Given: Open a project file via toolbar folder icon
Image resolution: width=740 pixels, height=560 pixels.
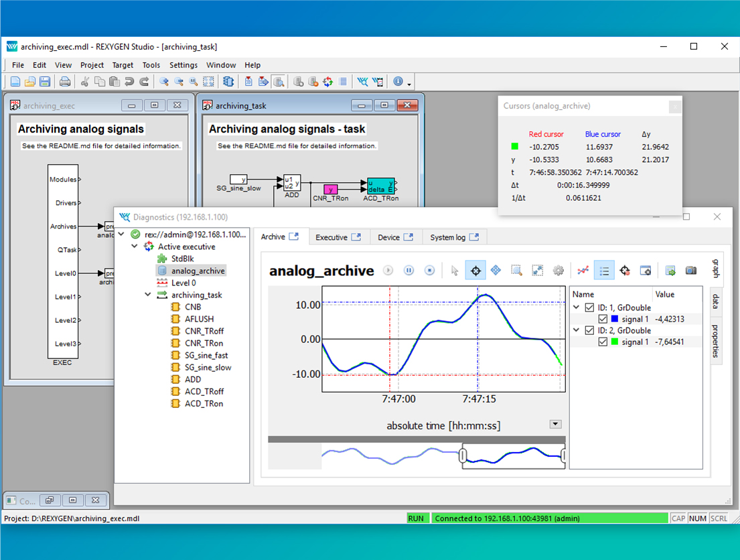Looking at the screenshot, I should [x=29, y=82].
